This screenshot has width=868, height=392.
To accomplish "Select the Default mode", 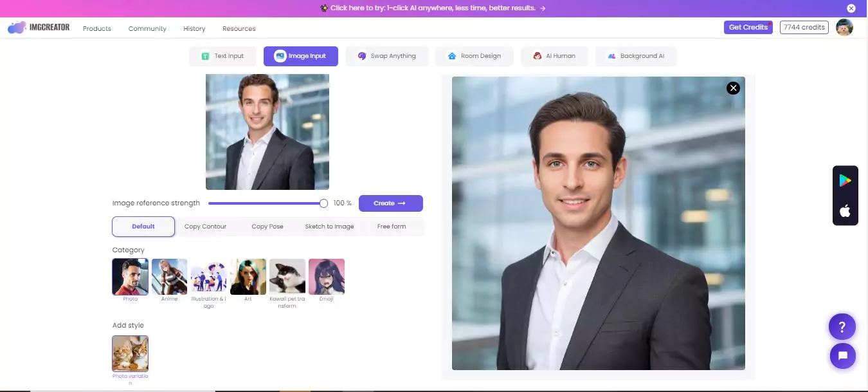I will (143, 227).
